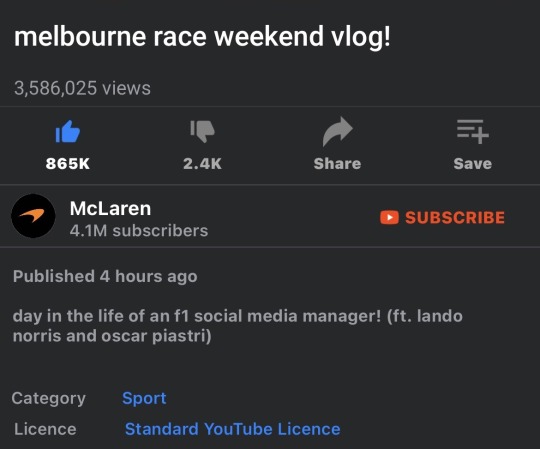Screen dimensions: 540x449
Task: Select the 2.4K dislikes count
Action: pyautogui.click(x=202, y=164)
